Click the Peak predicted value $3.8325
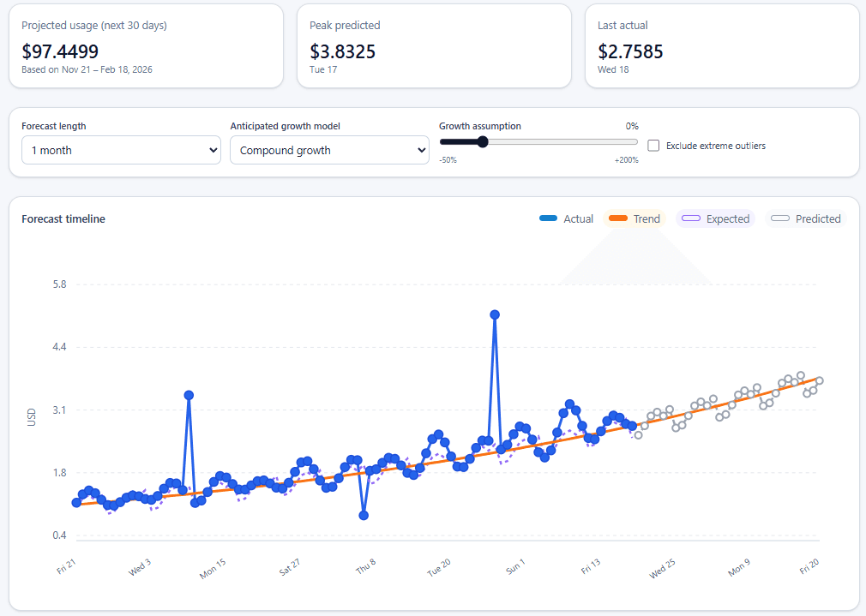Viewport: 866px width, 616px height. tap(341, 52)
